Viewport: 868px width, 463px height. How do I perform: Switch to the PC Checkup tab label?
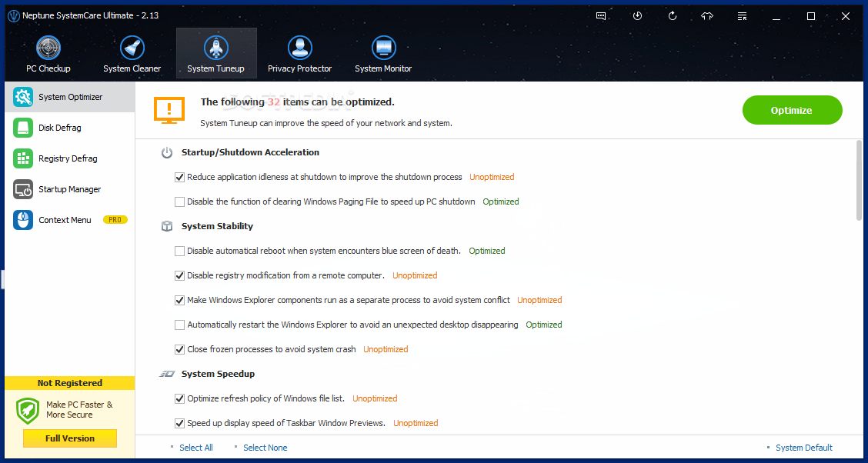coord(48,68)
